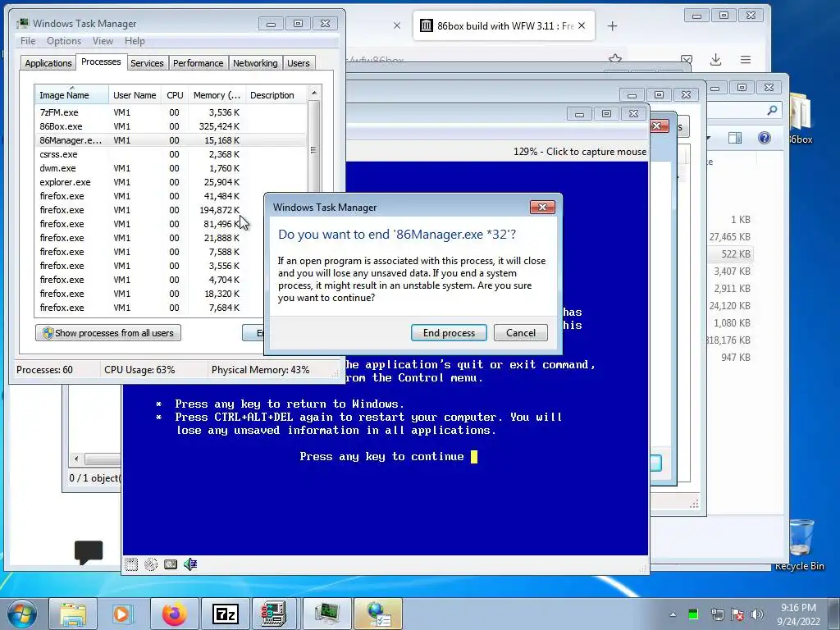Open Firefox downloads panel
840x630 pixels.
tap(715, 59)
